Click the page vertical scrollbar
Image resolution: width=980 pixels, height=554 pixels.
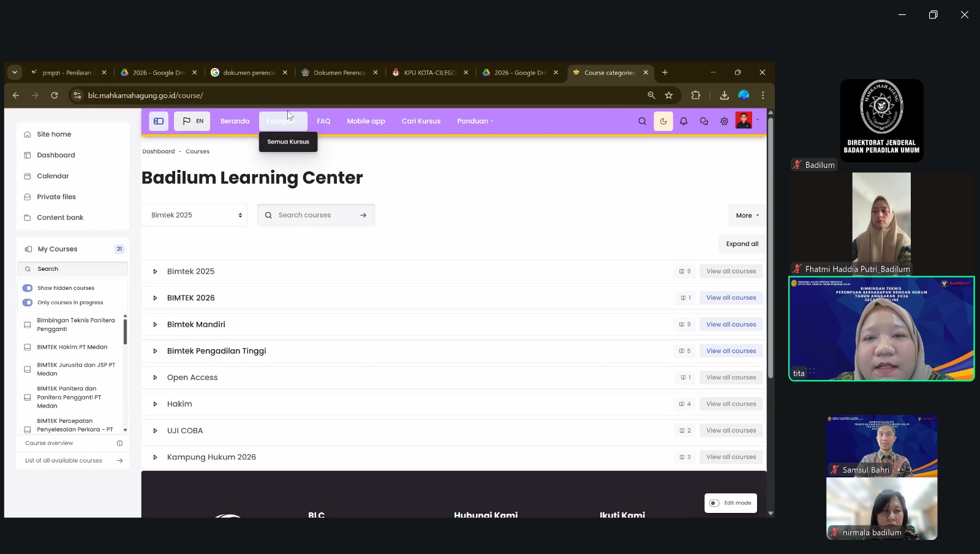click(771, 245)
